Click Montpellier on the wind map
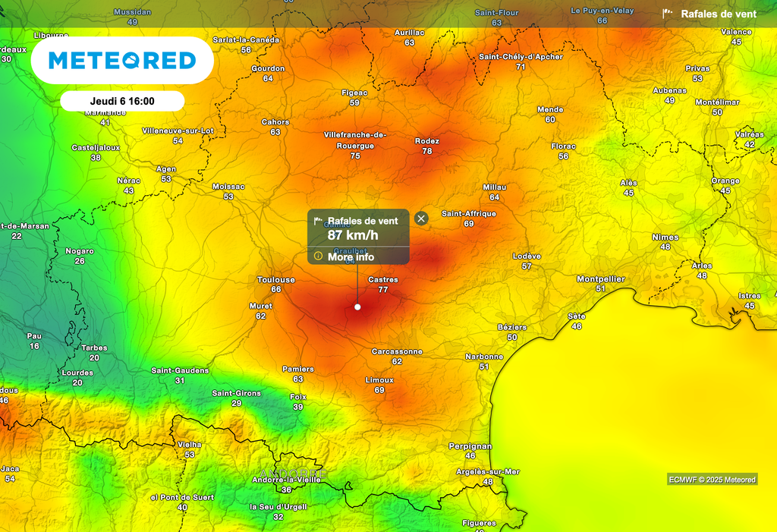777x532 pixels. (x=601, y=279)
